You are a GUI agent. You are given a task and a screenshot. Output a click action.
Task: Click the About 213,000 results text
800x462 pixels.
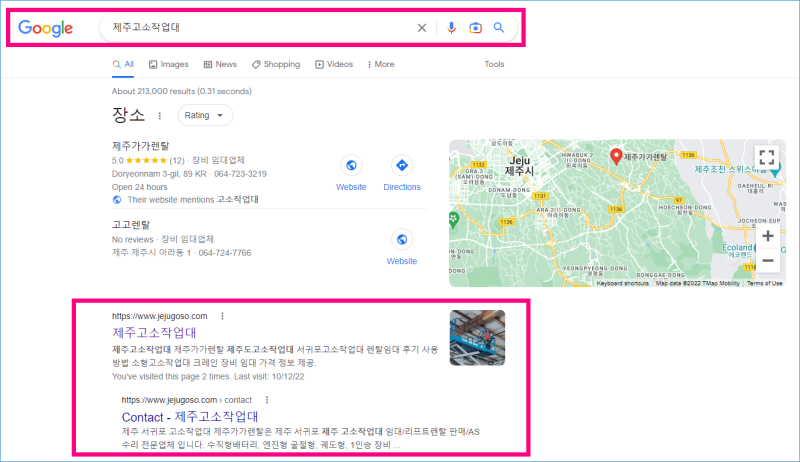click(182, 91)
